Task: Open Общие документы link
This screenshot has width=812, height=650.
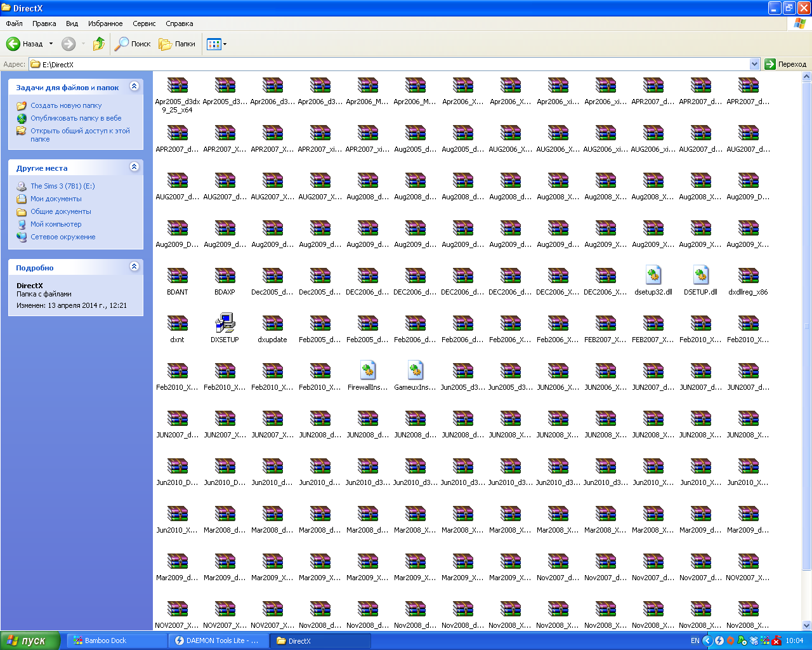Action: tap(61, 211)
